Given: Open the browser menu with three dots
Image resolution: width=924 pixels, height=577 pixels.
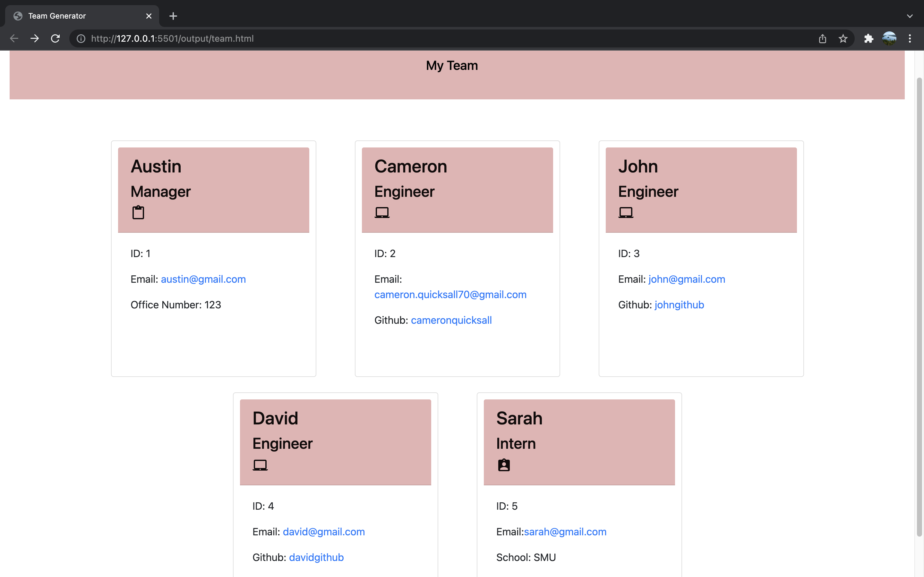Looking at the screenshot, I should (x=910, y=38).
